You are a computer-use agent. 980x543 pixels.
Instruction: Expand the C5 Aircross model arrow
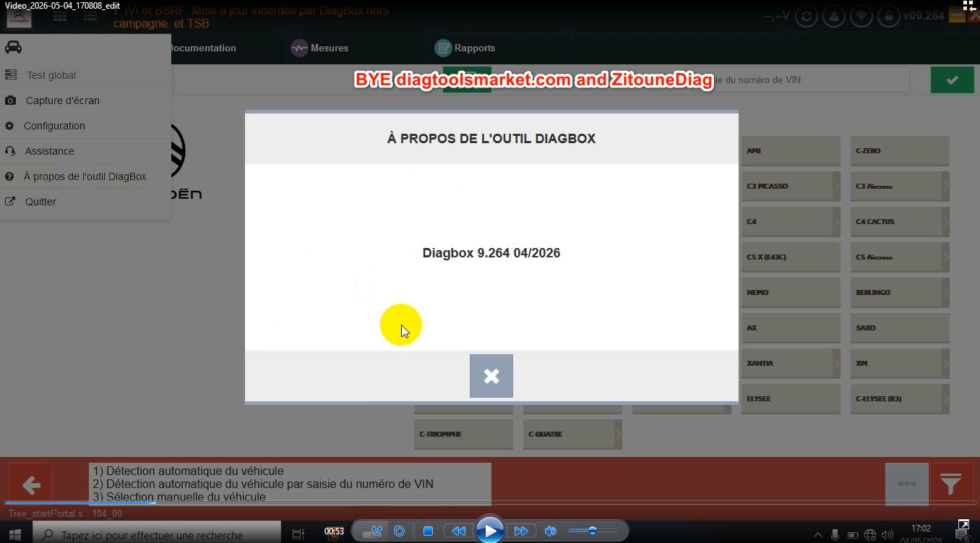pos(945,257)
